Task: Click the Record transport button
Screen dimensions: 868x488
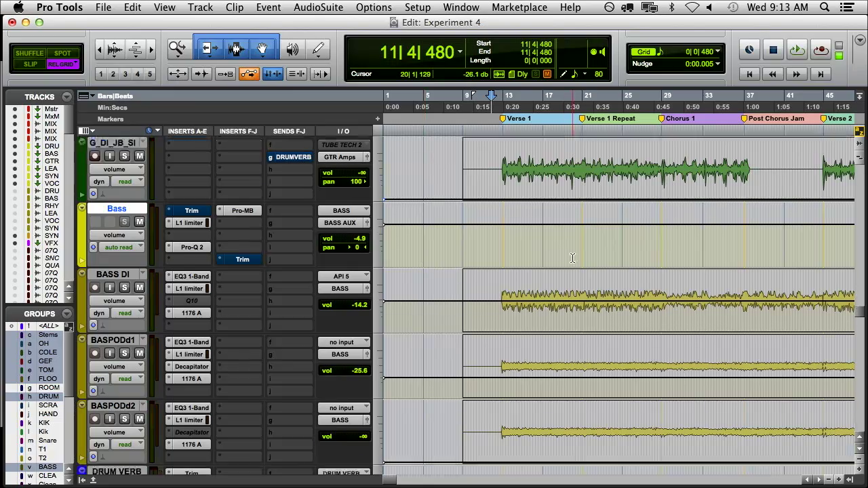Action: pos(821,49)
